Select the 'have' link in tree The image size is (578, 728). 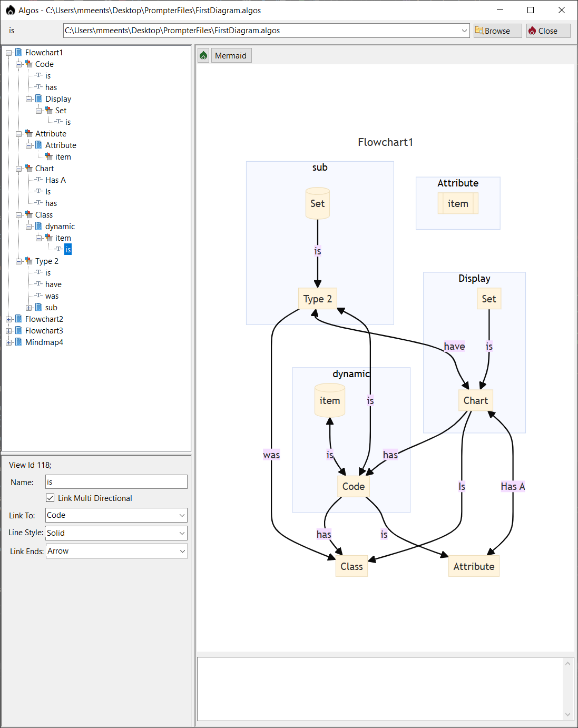pyautogui.click(x=53, y=284)
